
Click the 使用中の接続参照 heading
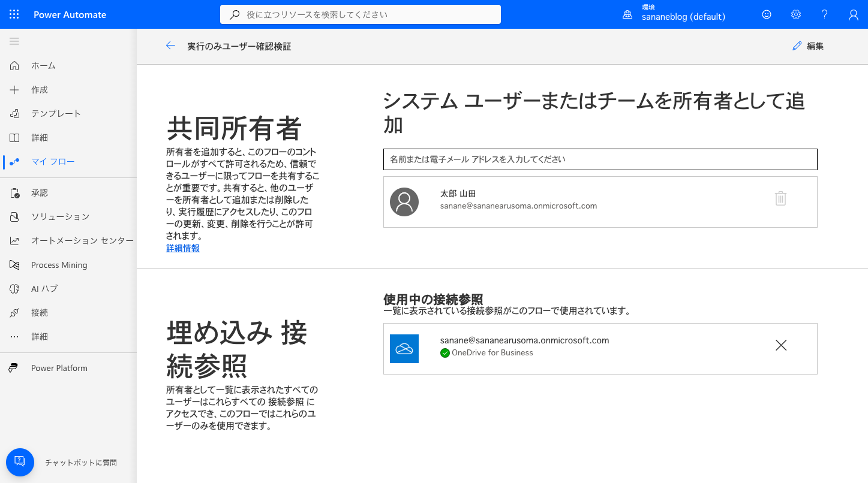tap(433, 299)
